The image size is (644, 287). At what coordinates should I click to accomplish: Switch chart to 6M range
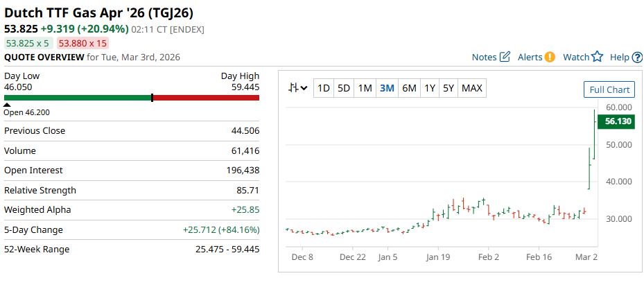click(409, 88)
